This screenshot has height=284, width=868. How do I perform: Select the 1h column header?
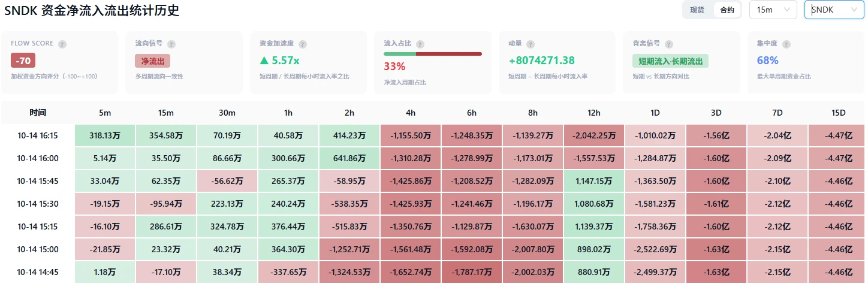coord(288,113)
